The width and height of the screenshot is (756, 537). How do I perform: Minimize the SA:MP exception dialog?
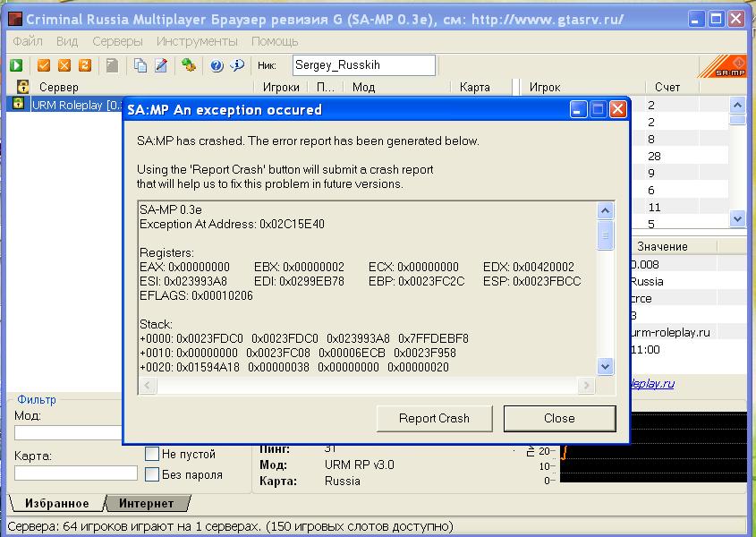pos(578,109)
